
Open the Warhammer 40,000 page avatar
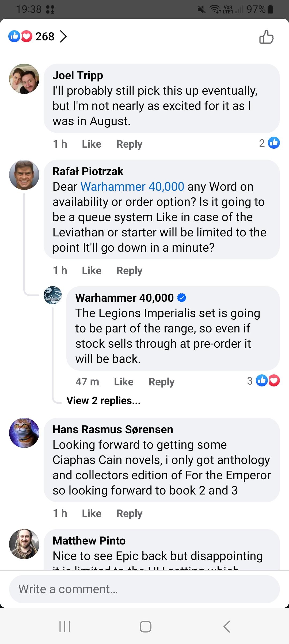pos(53,295)
